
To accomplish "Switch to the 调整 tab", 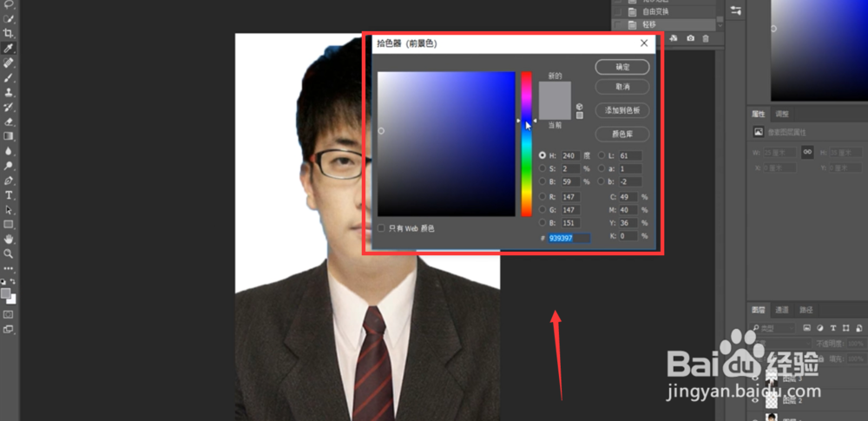I will (782, 114).
